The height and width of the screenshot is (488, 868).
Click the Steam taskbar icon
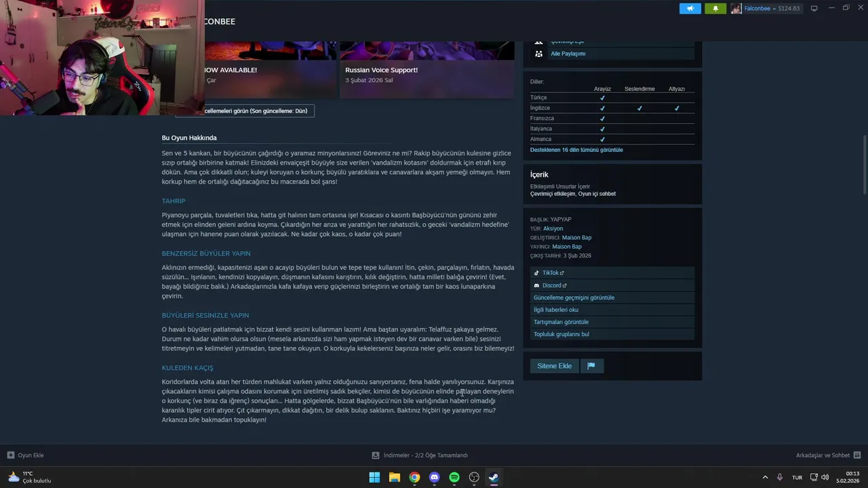pos(494,477)
